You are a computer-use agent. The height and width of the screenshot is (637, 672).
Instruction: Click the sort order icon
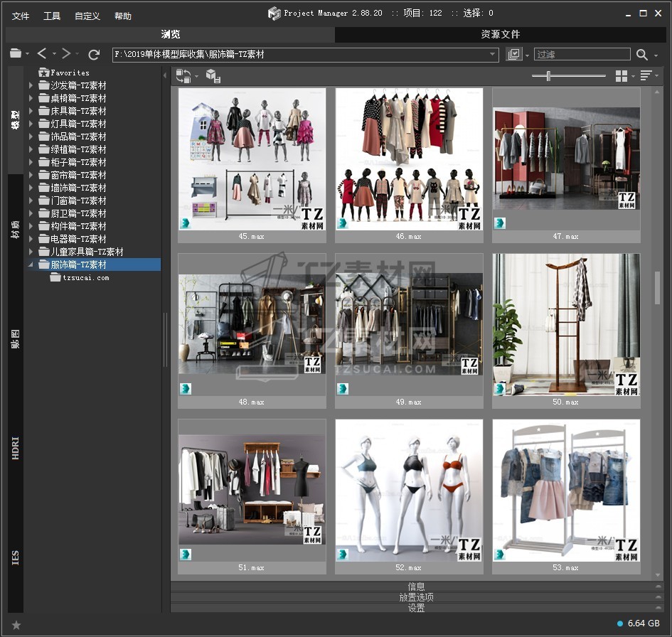coord(646,75)
